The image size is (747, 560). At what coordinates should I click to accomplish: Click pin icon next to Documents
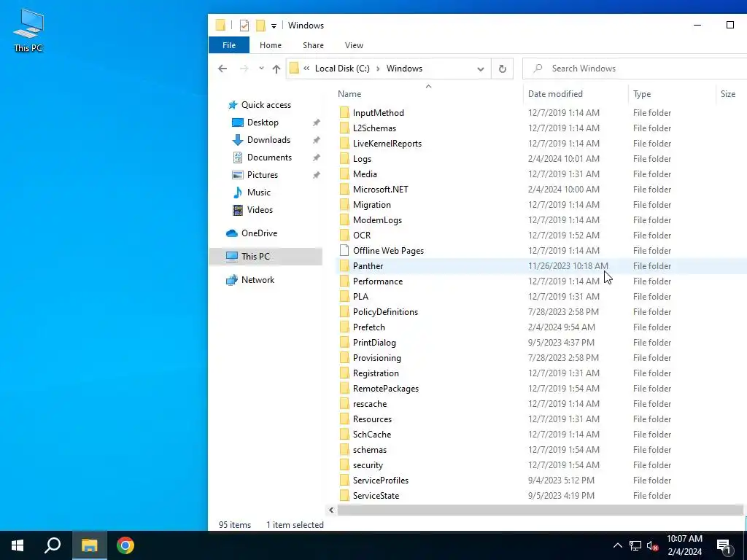tap(316, 157)
